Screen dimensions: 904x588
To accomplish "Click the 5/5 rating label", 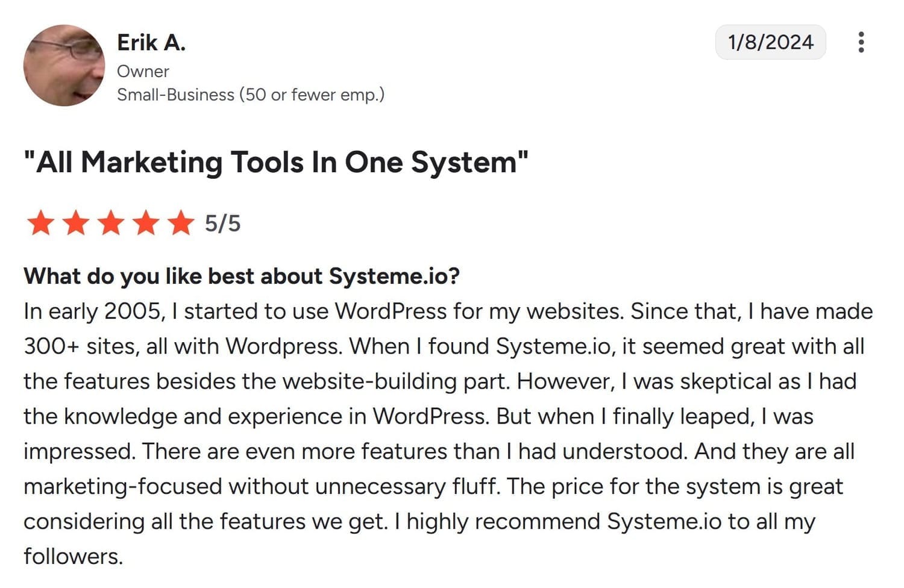I will click(222, 223).
